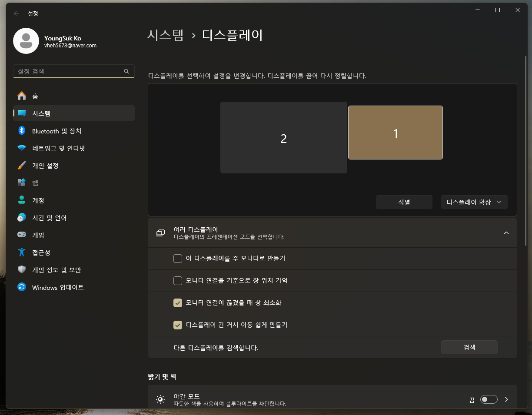Go to 홈 in the sidebar

click(x=74, y=96)
